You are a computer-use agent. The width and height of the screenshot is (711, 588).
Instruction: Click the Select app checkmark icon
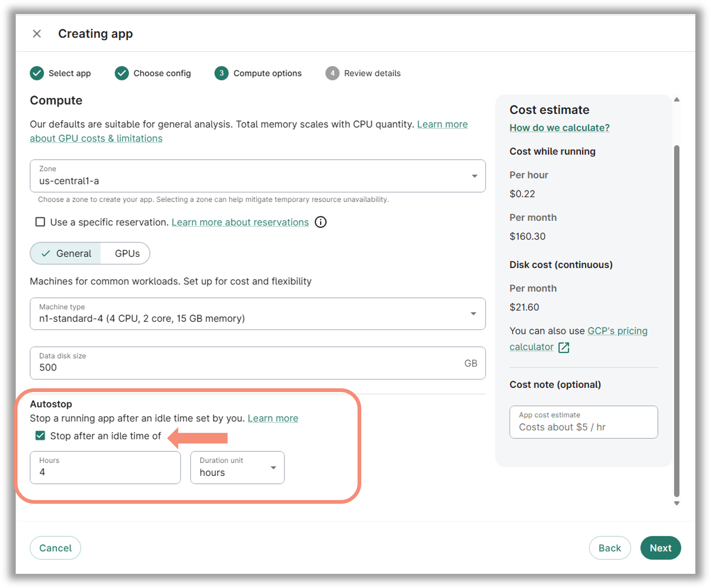pos(37,73)
